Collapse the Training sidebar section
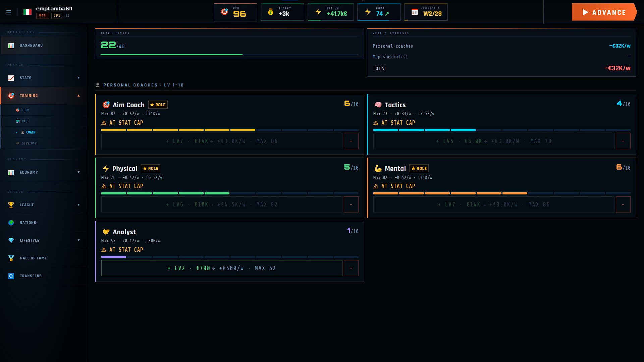 click(78, 96)
